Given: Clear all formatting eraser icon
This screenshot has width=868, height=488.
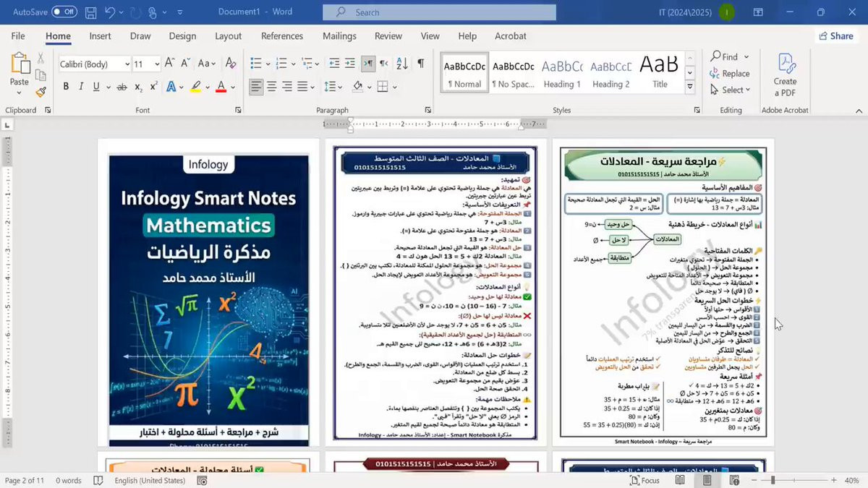Looking at the screenshot, I should point(231,64).
